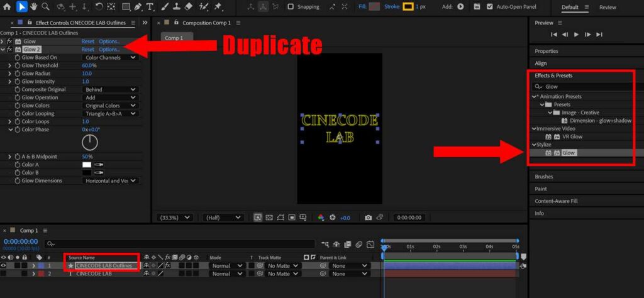This screenshot has width=644, height=298.
Task: Select the Puppet Pin tool
Action: coord(218,6)
